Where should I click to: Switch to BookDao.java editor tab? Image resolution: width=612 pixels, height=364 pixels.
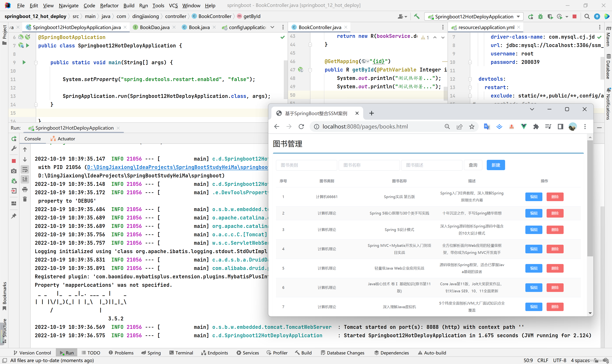pyautogui.click(x=154, y=27)
